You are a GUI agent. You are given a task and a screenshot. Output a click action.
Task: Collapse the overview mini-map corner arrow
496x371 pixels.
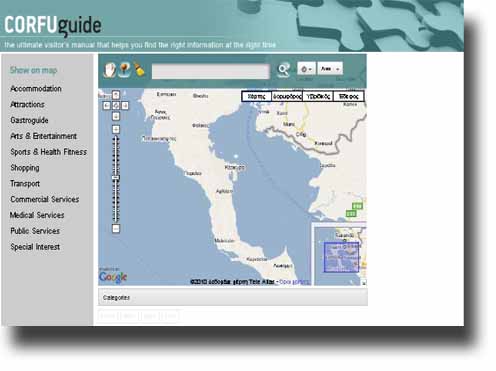pyautogui.click(x=364, y=283)
